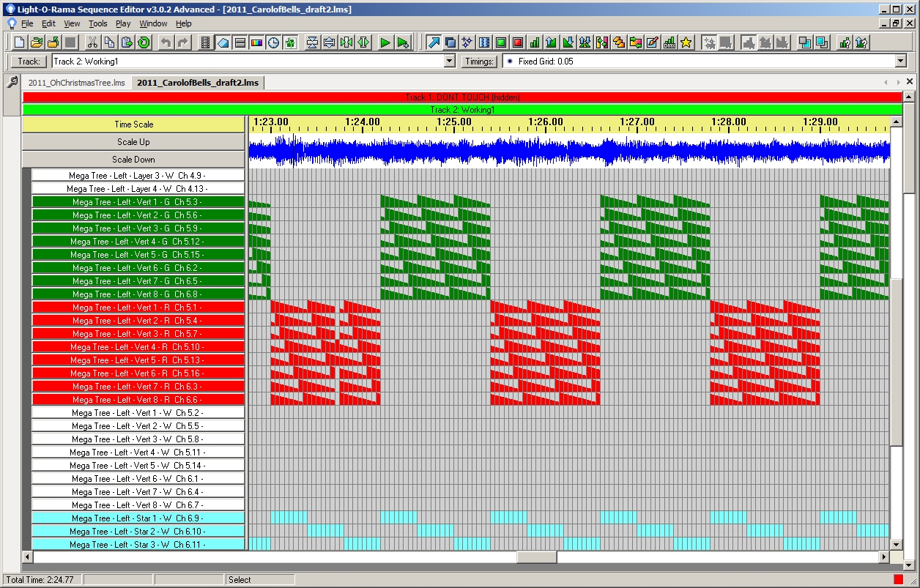
Task: Toggle the blue arrow Select tool
Action: click(x=433, y=42)
